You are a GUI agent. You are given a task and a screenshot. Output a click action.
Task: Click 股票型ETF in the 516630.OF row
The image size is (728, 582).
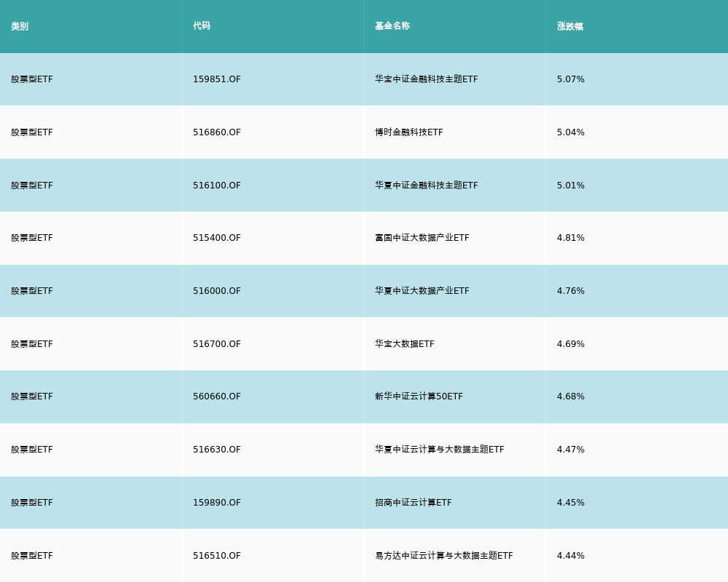[x=32, y=450]
